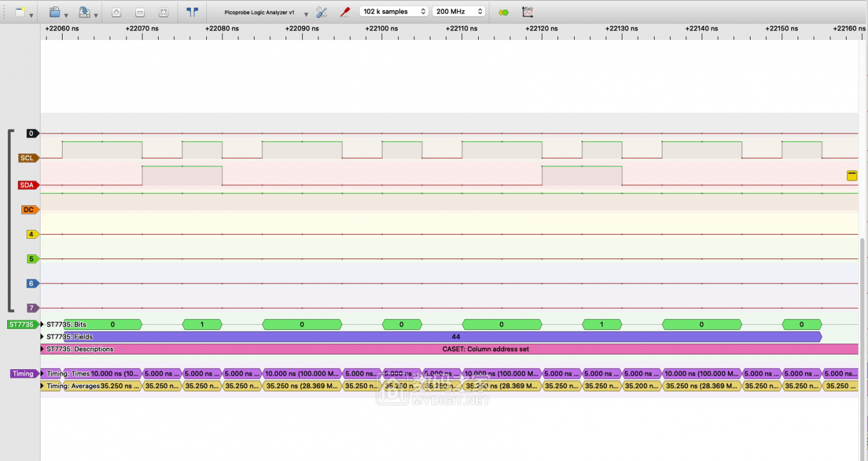Expand the Timing: Averages row
This screenshot has height=461, width=868.
click(42, 386)
